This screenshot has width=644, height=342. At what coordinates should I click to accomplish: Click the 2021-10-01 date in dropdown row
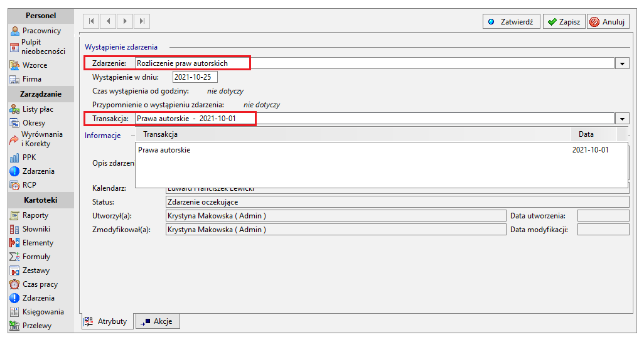(x=590, y=150)
